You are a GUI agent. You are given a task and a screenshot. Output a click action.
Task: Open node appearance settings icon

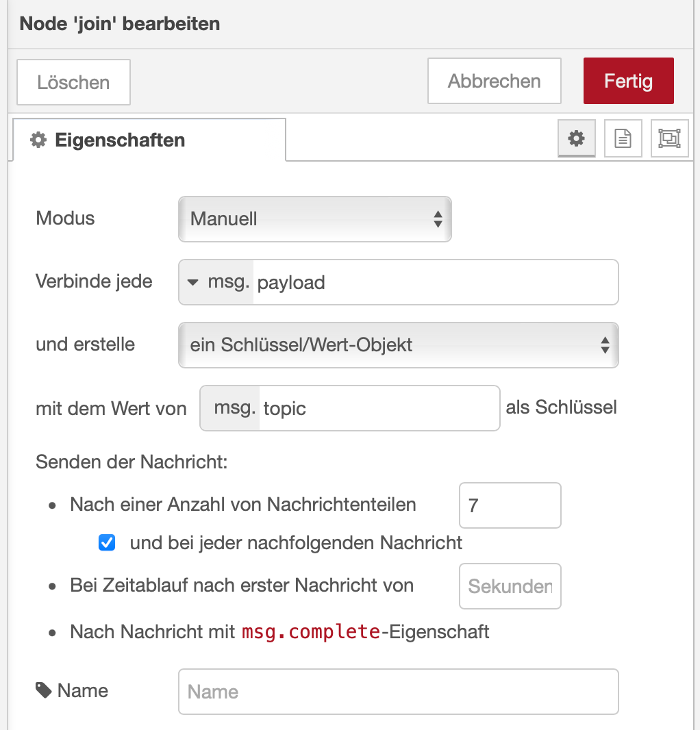coord(669,139)
